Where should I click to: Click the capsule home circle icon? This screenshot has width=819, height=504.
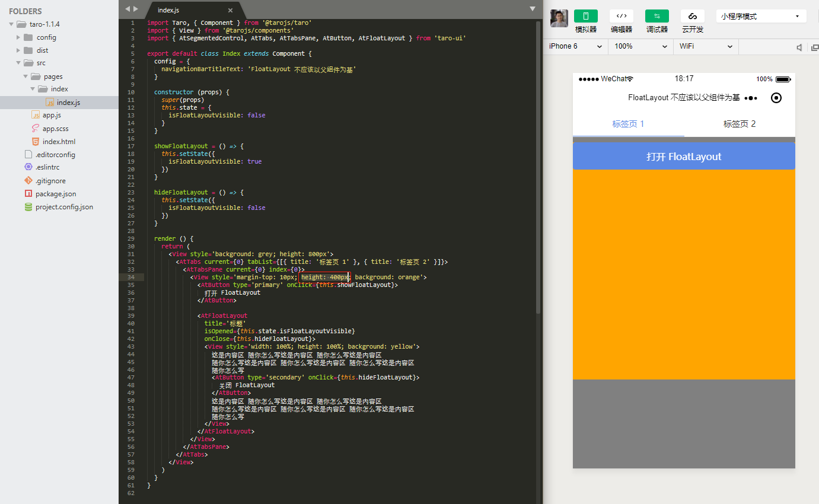776,98
